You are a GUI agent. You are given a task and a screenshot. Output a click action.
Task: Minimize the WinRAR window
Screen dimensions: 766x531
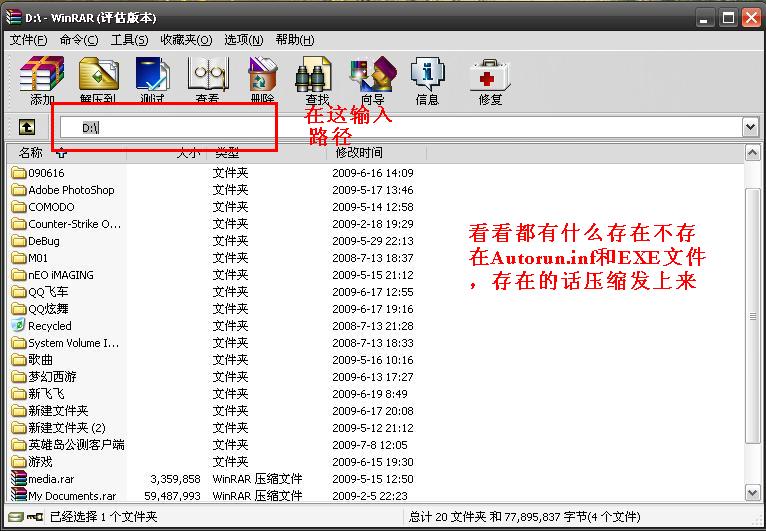point(704,19)
